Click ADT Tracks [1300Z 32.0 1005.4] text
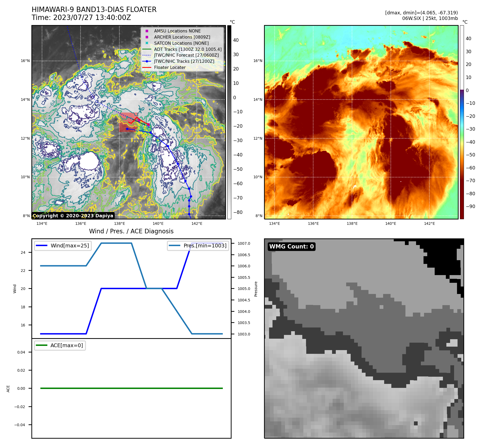 [x=188, y=49]
